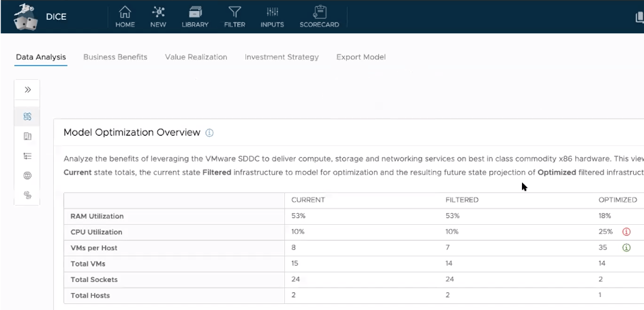
Task: Click green info icon next to 35
Action: click(626, 248)
